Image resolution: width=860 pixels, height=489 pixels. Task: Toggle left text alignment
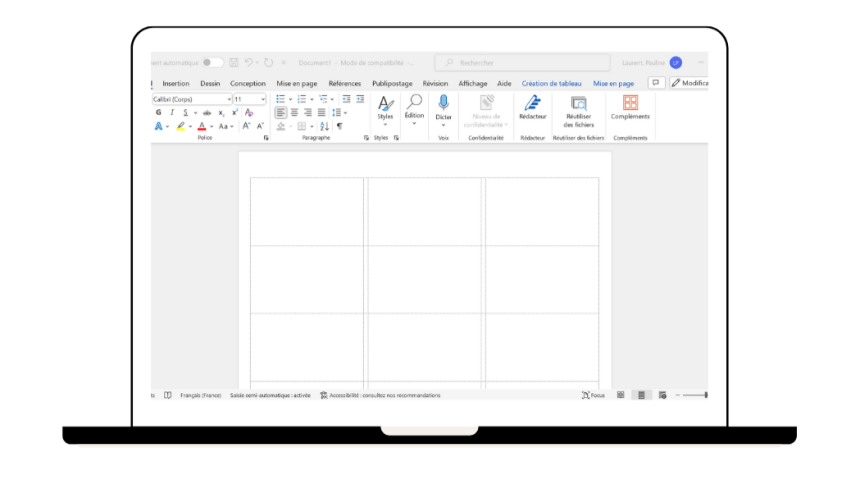[281, 112]
